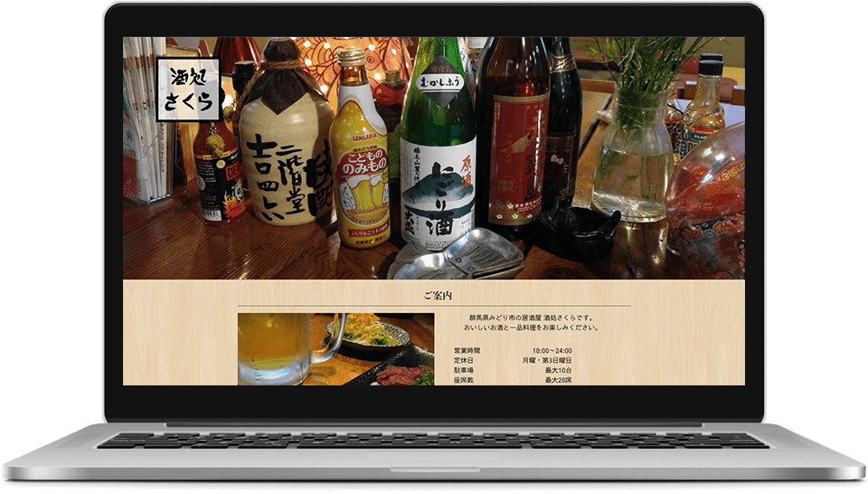Click the 最大10台 parking value
This screenshot has height=494, width=868.
[x=559, y=371]
